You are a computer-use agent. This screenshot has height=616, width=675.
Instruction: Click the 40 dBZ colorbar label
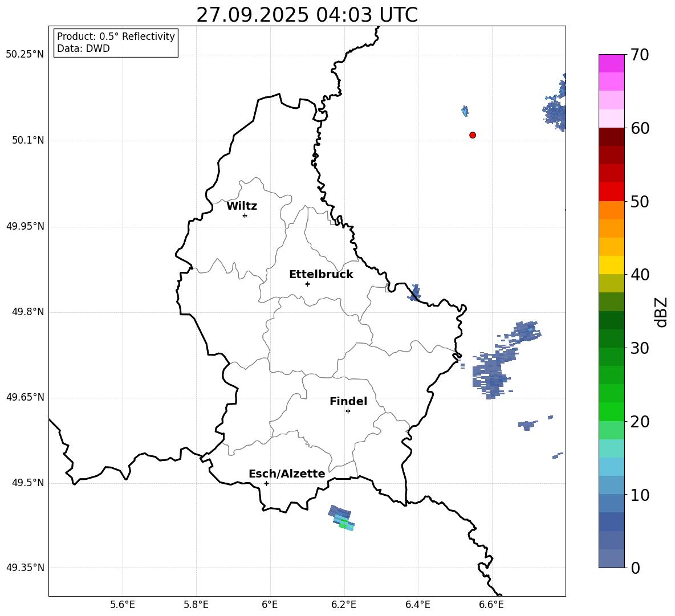pyautogui.click(x=640, y=275)
